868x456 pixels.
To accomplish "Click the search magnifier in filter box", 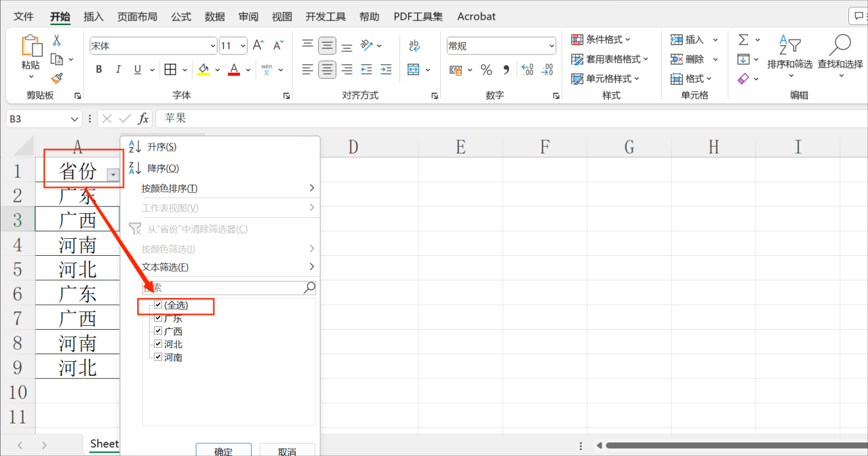I will (309, 288).
